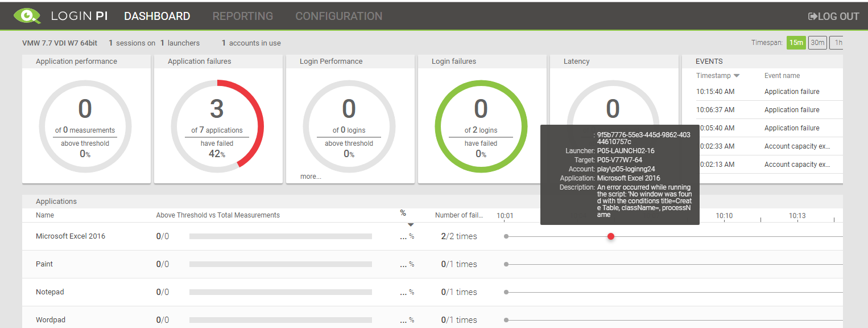Click the 10:13 timeline label
The width and height of the screenshot is (868, 328).
(x=797, y=216)
